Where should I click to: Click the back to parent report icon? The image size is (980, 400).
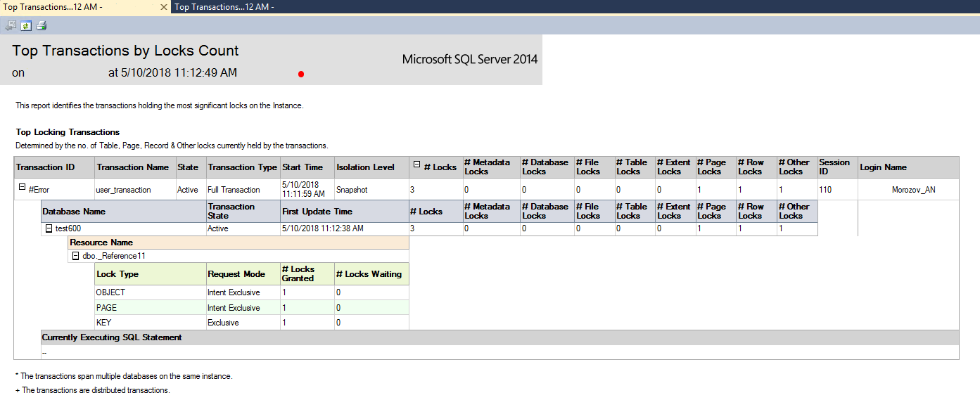click(11, 26)
